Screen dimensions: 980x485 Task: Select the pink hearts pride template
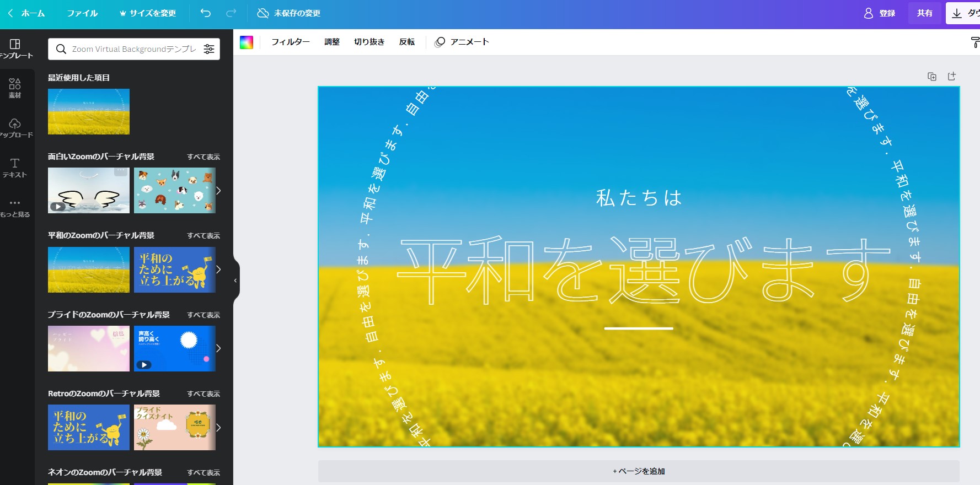tap(89, 348)
